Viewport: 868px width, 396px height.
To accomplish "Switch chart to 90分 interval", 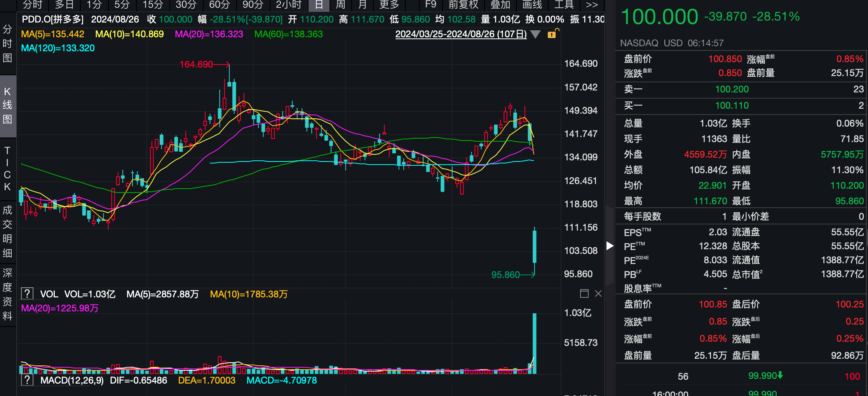I will point(253,5).
